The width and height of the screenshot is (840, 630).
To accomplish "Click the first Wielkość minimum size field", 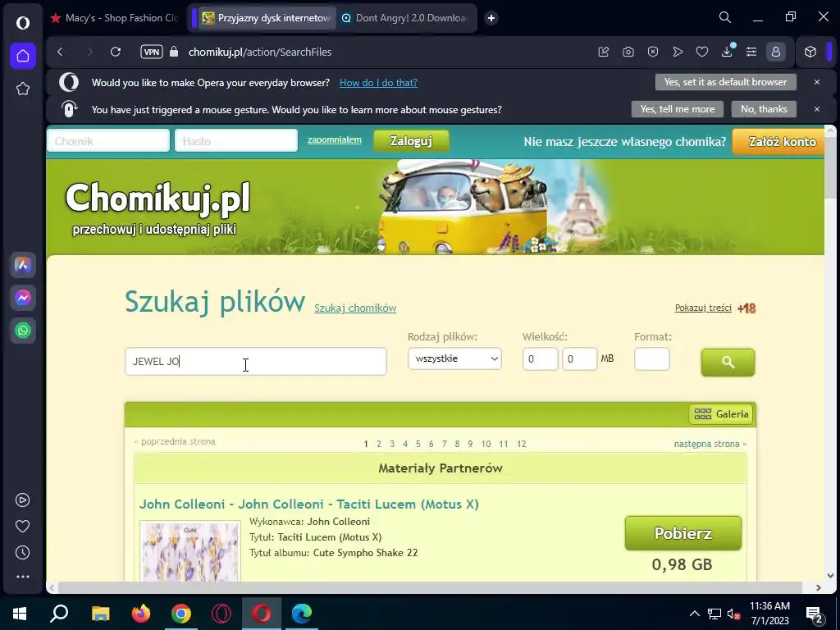I will coord(540,359).
